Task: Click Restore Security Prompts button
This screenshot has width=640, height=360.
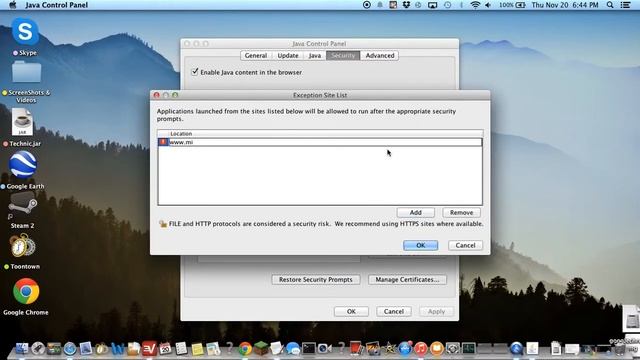Action: click(x=316, y=280)
